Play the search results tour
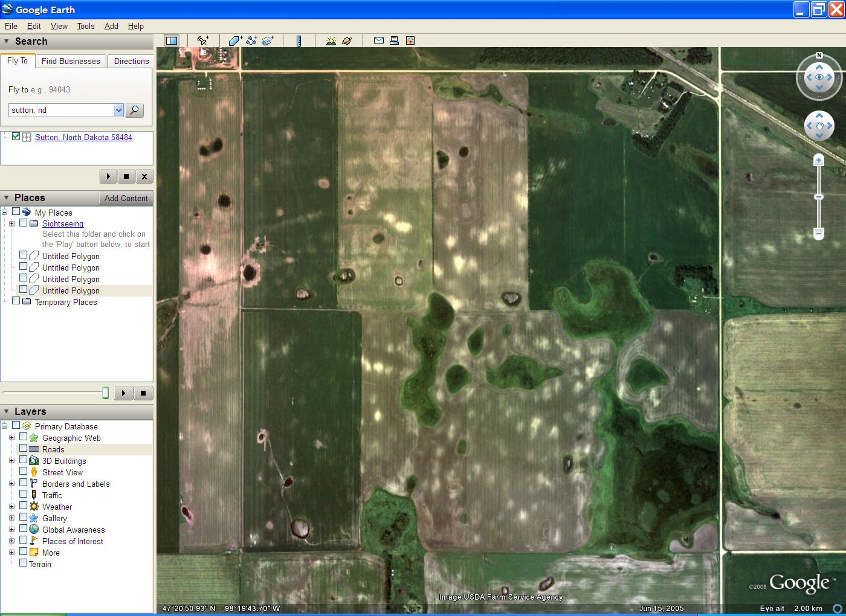Viewport: 846px width, 616px height. [108, 176]
